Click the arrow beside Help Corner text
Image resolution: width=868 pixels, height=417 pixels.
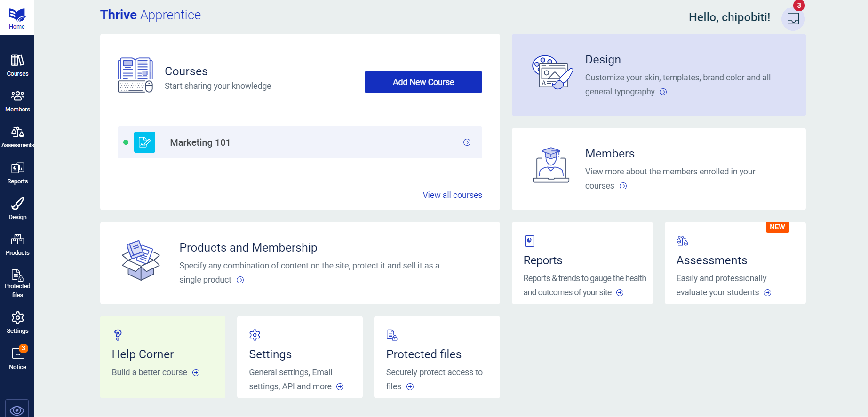pyautogui.click(x=196, y=373)
